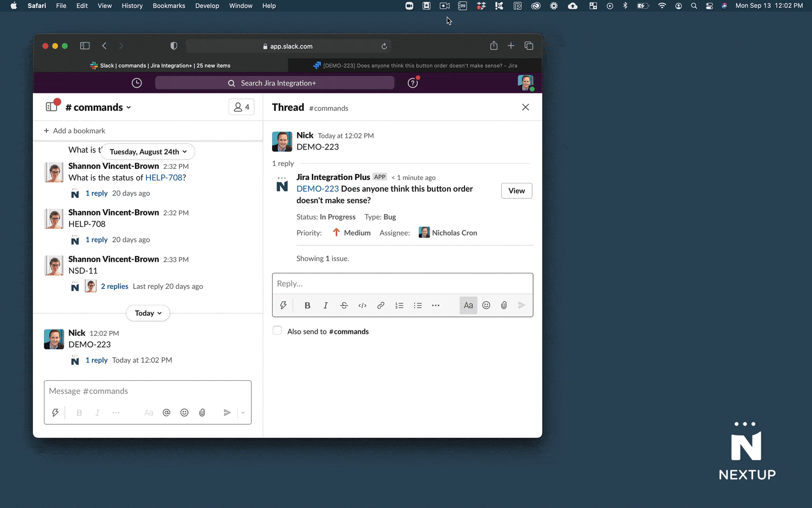Toggle italic in thread reply toolbar
Screen dimensions: 812x508
pos(326,305)
